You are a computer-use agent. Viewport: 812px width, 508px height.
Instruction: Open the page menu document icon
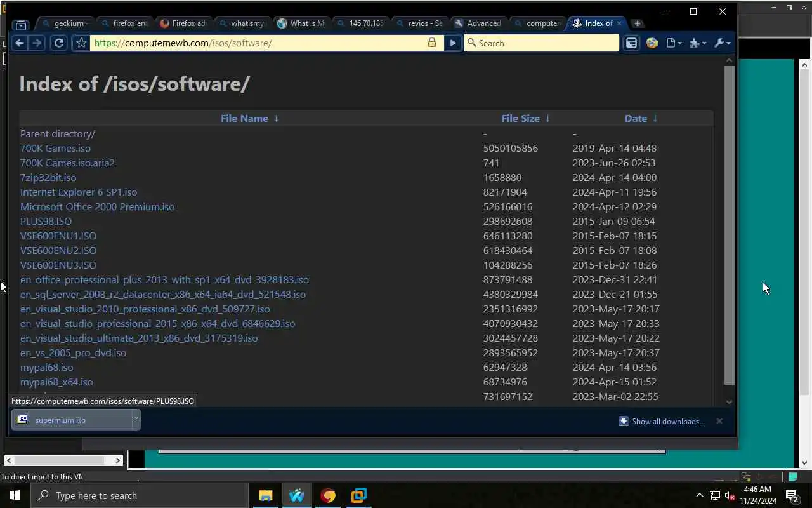click(x=674, y=43)
